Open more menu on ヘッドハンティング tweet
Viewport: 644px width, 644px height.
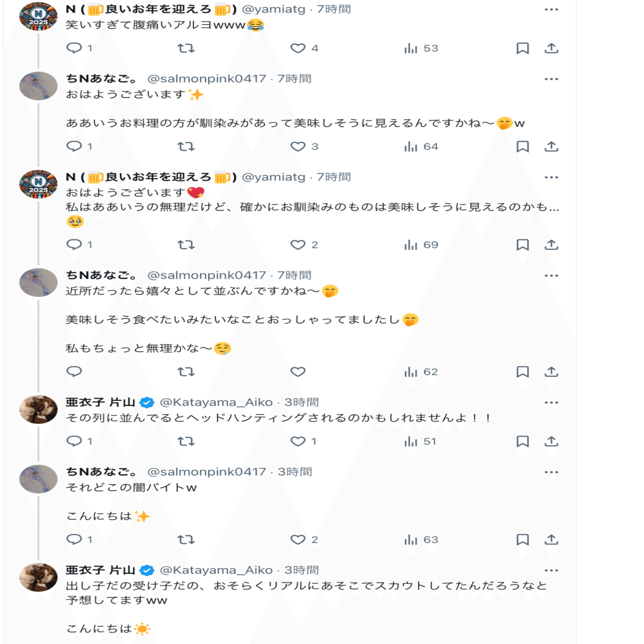[551, 403]
